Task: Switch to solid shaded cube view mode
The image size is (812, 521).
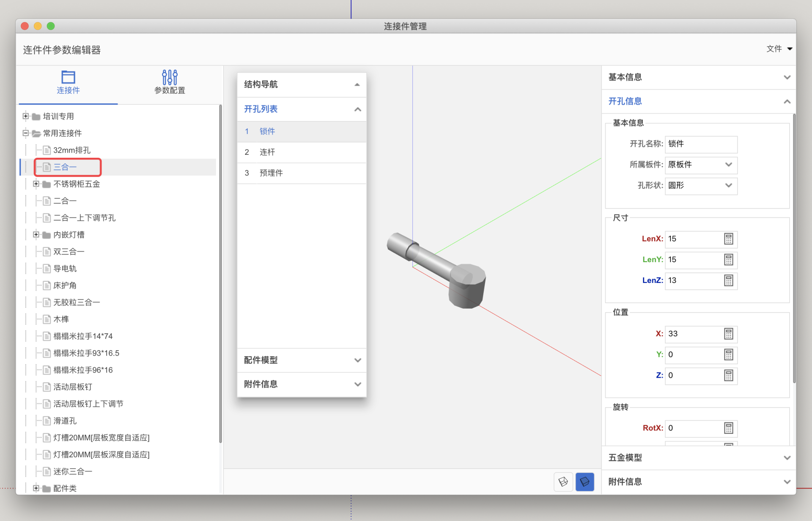Action: pos(584,482)
